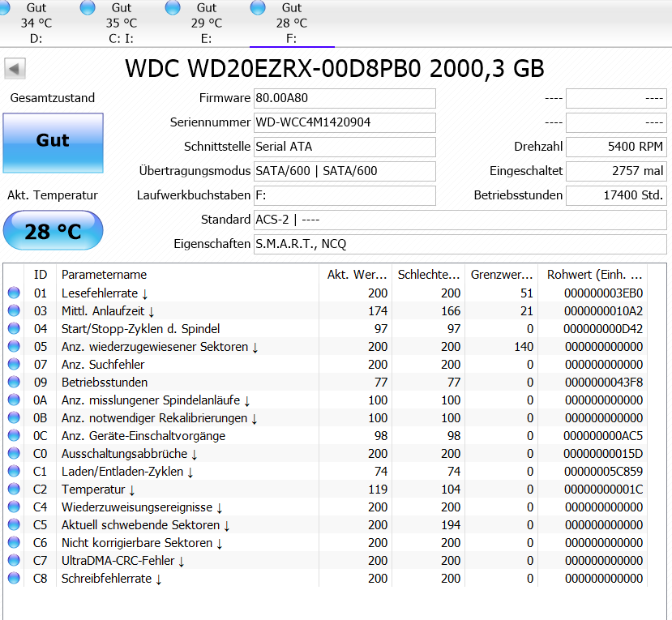Click status orb of Schreibfehlerrate row

pyautogui.click(x=14, y=578)
